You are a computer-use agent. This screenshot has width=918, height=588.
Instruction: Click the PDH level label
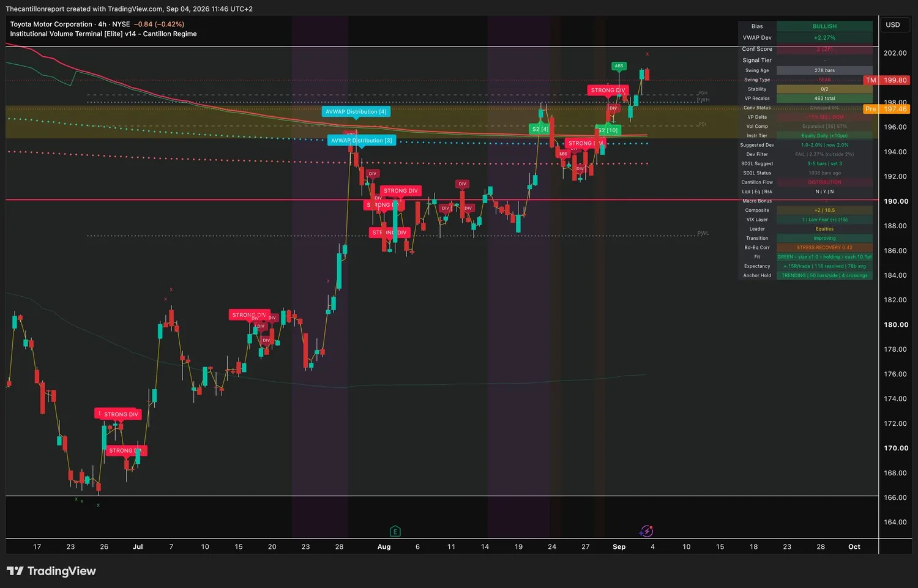click(703, 94)
